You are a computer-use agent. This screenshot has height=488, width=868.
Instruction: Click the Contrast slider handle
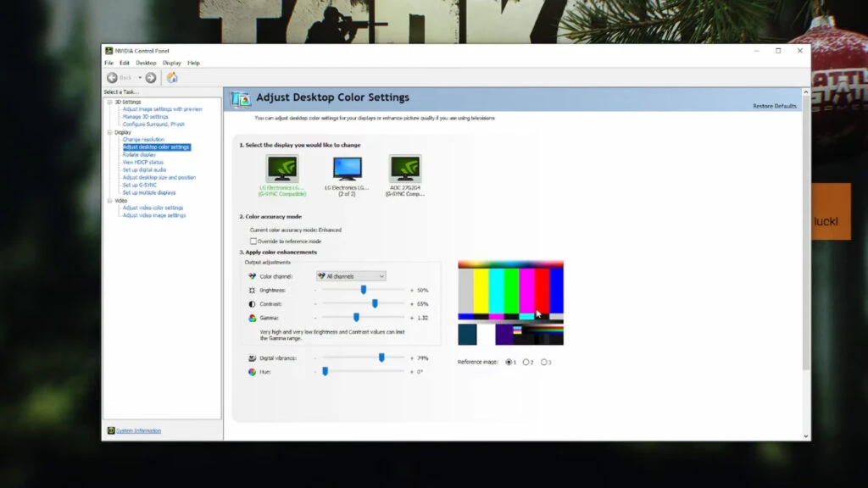375,303
